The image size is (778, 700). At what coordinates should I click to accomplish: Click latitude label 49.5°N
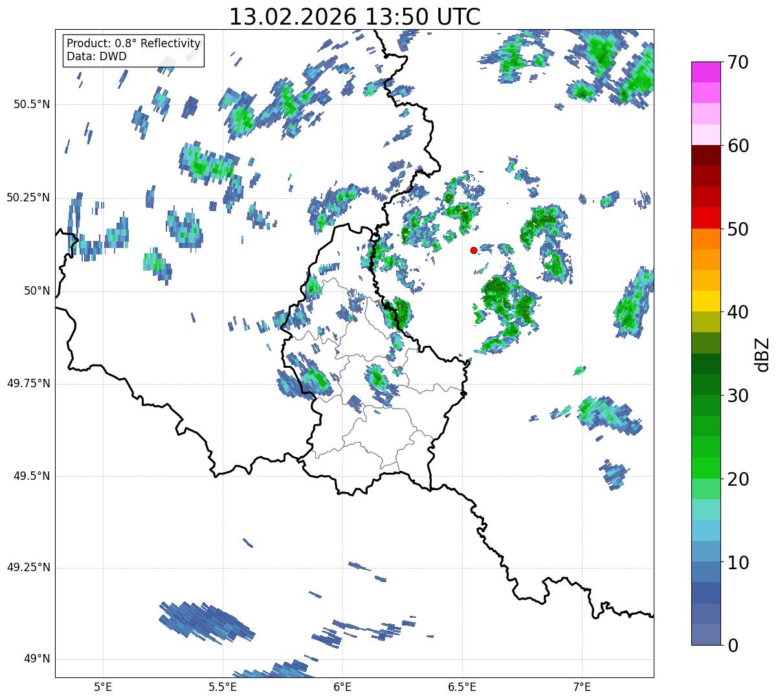(32, 476)
